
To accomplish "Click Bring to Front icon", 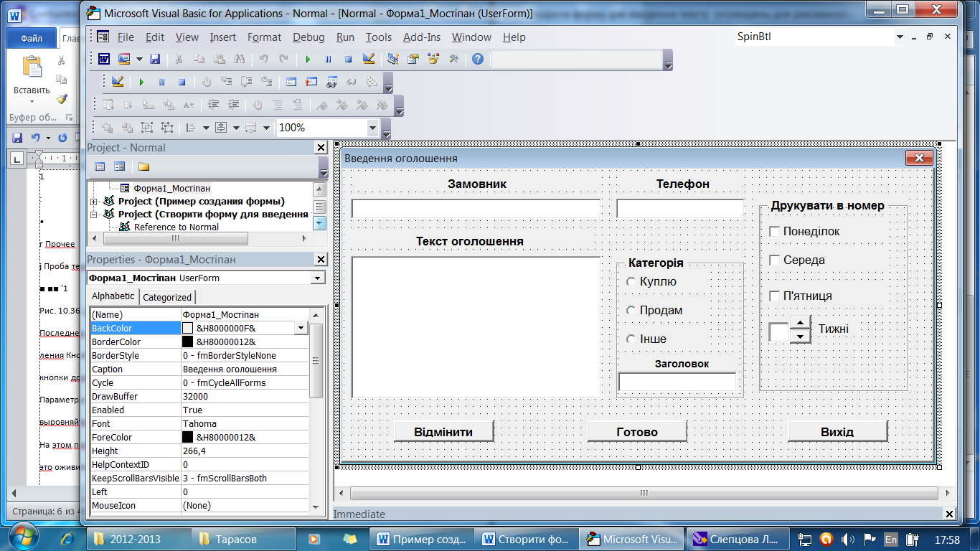I will coord(108,128).
